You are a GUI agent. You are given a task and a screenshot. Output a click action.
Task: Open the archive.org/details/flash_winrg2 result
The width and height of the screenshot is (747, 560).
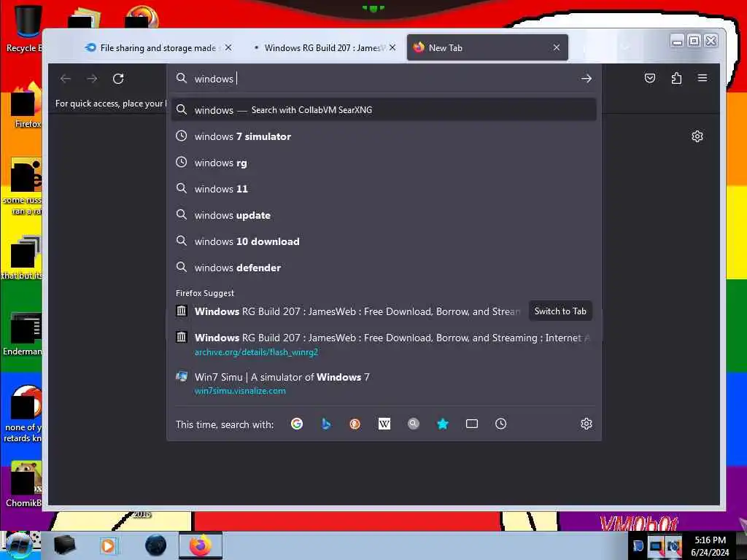(x=384, y=344)
